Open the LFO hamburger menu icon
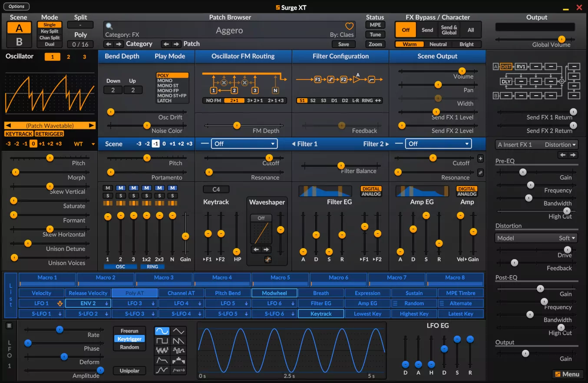Screen dimensions: 588x383 coord(9,326)
